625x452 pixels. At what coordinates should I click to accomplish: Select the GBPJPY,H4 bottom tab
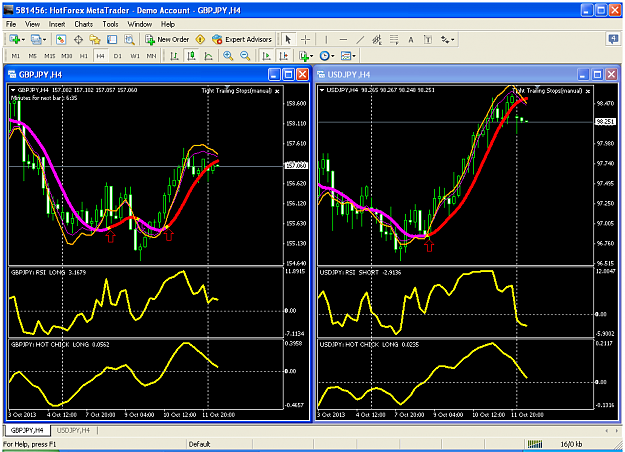pyautogui.click(x=27, y=430)
